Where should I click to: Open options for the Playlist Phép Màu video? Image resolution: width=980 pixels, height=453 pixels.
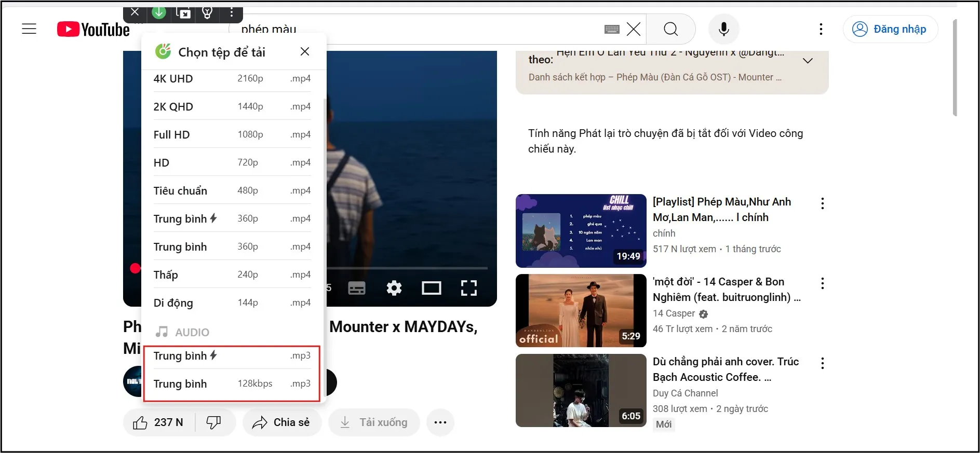point(822,203)
